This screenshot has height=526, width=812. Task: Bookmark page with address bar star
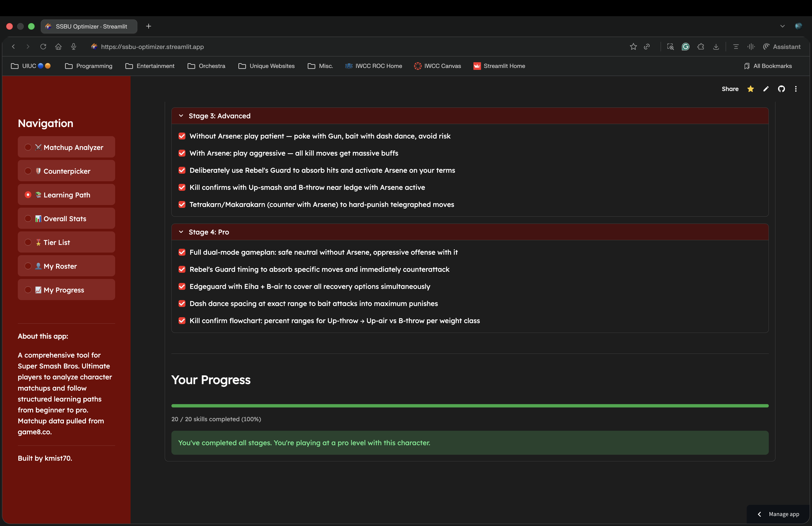pyautogui.click(x=633, y=47)
